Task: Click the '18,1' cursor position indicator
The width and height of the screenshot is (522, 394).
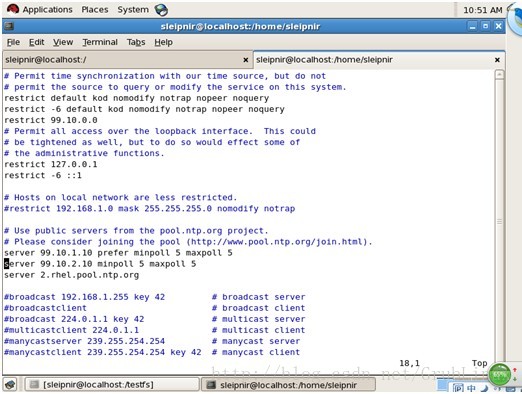Action: coord(409,363)
